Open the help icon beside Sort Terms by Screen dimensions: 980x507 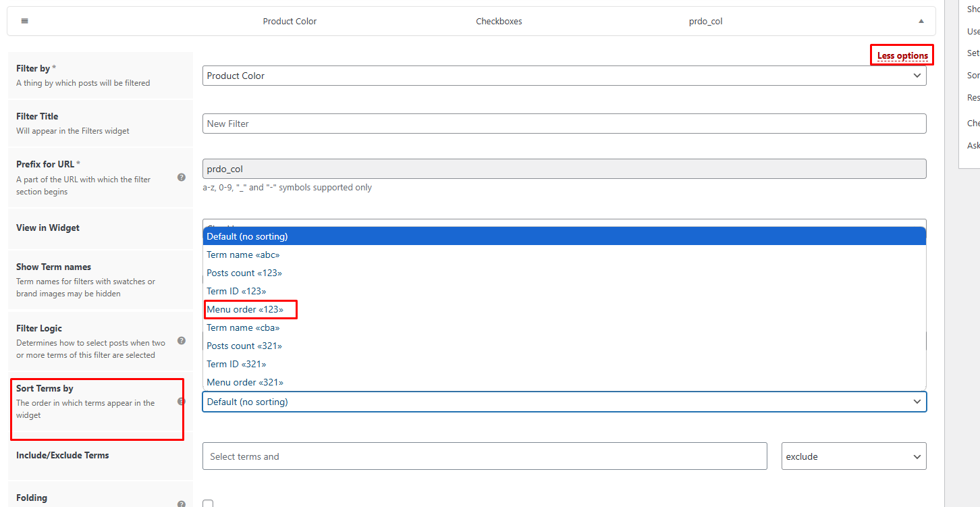click(x=181, y=402)
